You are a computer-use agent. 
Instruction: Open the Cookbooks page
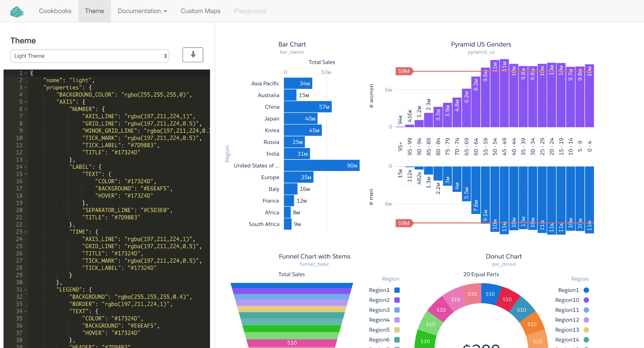pos(55,11)
